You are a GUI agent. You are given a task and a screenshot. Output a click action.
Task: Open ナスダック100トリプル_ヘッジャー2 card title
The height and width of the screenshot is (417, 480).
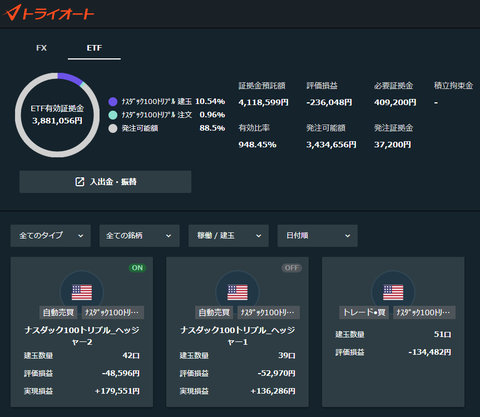pyautogui.click(x=82, y=336)
